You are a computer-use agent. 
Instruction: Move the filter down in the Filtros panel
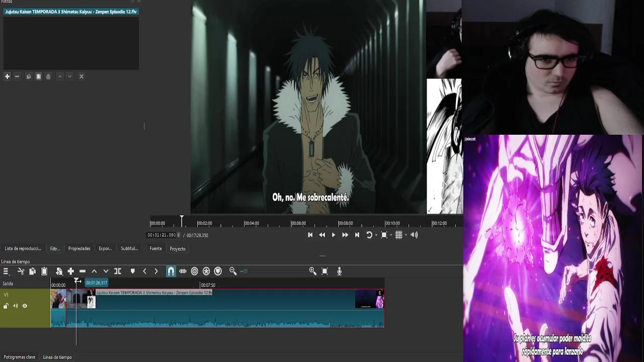coord(70,76)
